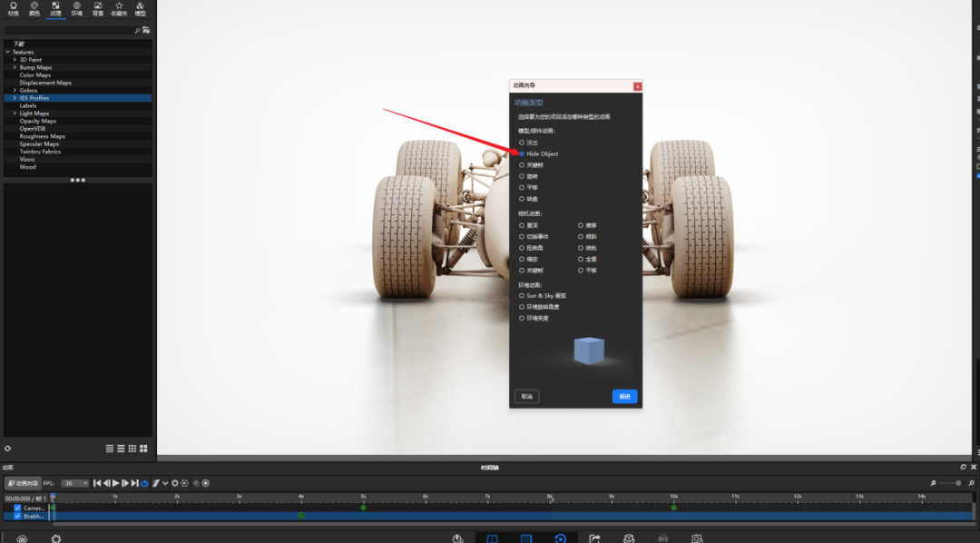The height and width of the screenshot is (543, 980).
Task: Select the Specular Maps folder
Action: (39, 143)
